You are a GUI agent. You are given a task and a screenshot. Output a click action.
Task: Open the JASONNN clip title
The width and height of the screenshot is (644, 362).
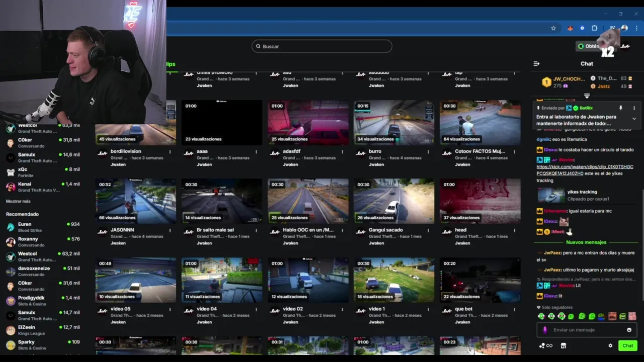122,230
